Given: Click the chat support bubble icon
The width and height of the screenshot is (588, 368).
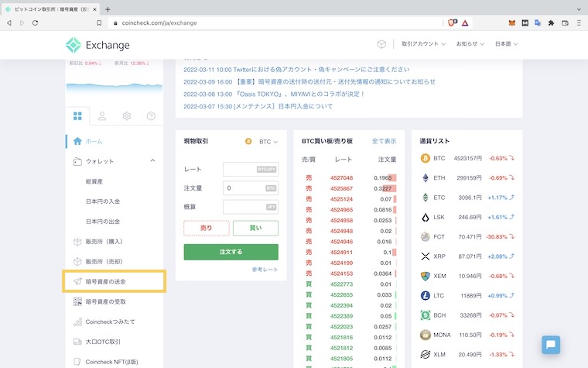Looking at the screenshot, I should 551,345.
